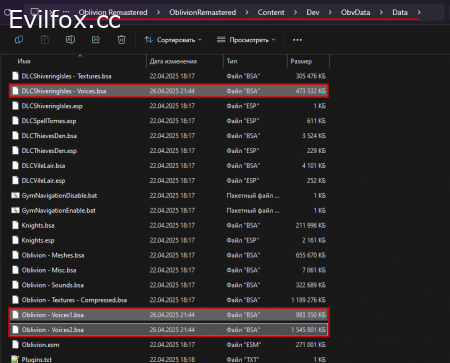Sort by Размер column header
Screen dimensions: 450x363
click(301, 61)
